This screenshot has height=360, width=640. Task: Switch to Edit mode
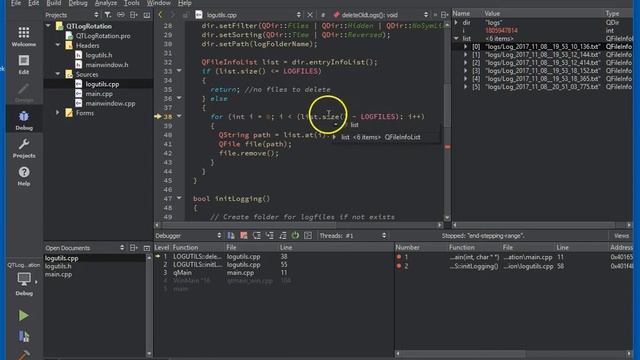pyautogui.click(x=24, y=64)
